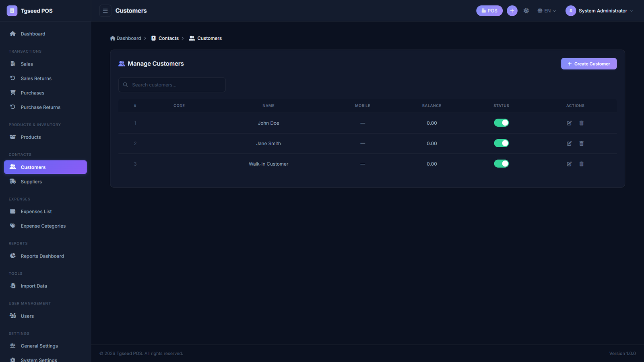Delete the John Doe customer

(x=581, y=123)
